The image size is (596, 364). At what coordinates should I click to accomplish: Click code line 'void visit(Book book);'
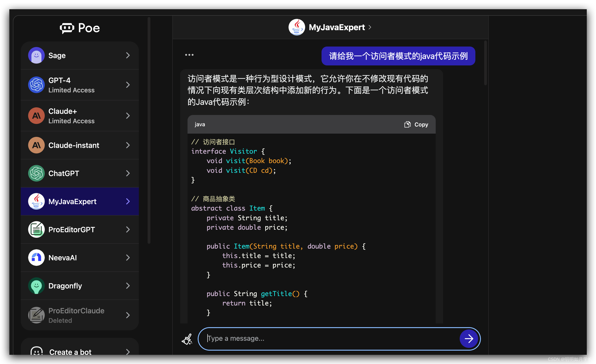[249, 161]
